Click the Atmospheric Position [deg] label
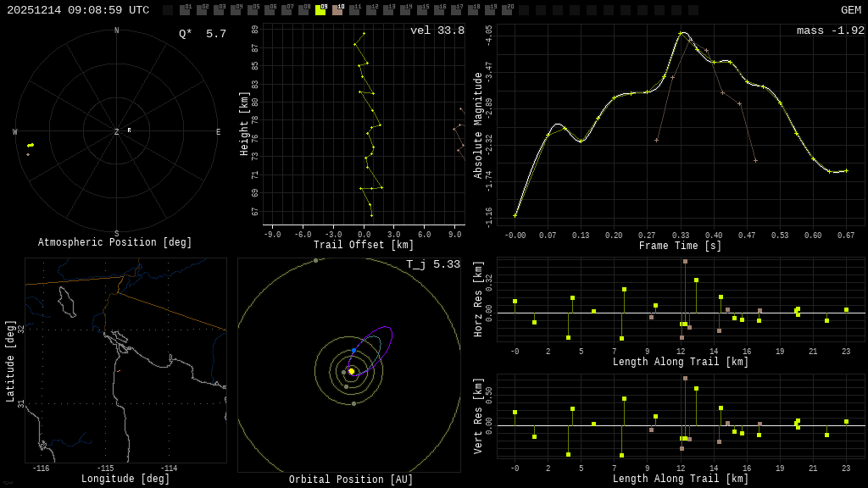The width and height of the screenshot is (868, 488). click(x=114, y=242)
